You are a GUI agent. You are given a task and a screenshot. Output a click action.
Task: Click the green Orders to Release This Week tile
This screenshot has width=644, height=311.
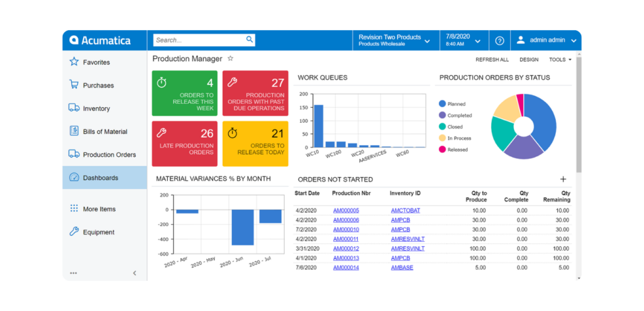[185, 93]
